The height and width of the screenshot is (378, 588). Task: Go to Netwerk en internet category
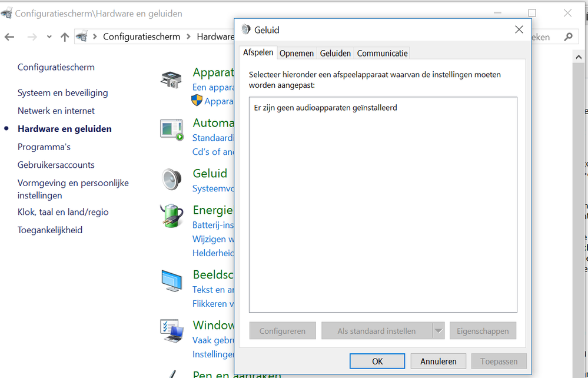pos(56,111)
